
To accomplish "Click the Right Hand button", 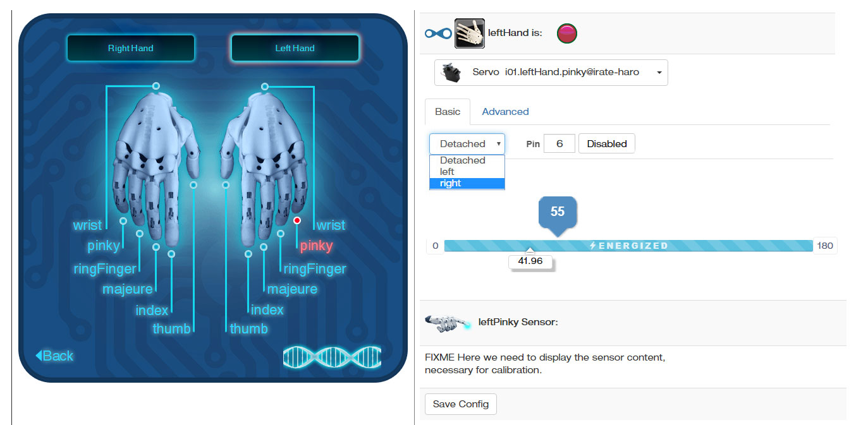I will click(131, 48).
